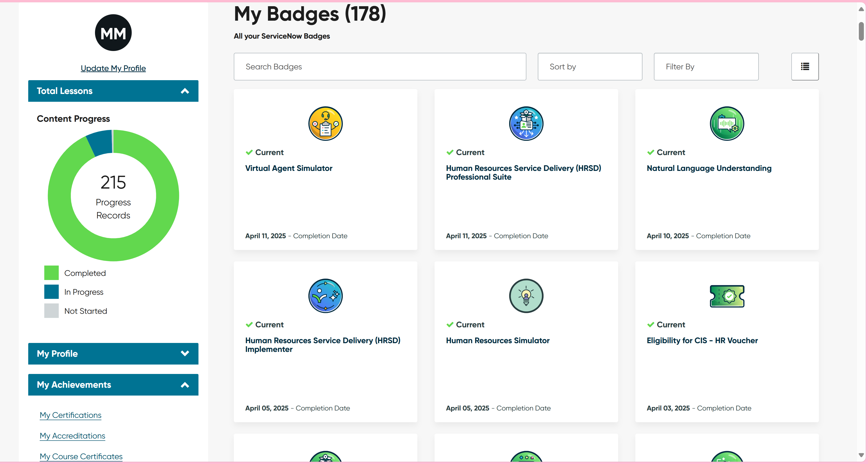The width and height of the screenshot is (868, 464).
Task: Click the Human Resources Simulator lightbulb badge
Action: pyautogui.click(x=526, y=296)
